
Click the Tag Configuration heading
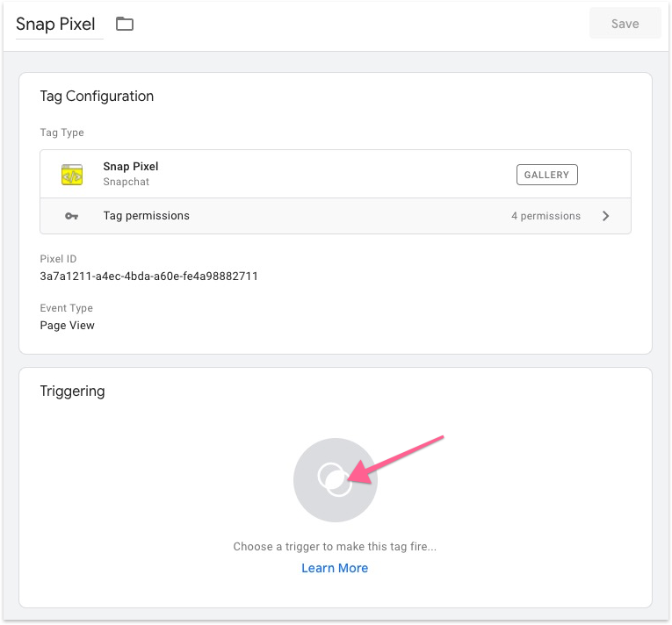coord(97,97)
